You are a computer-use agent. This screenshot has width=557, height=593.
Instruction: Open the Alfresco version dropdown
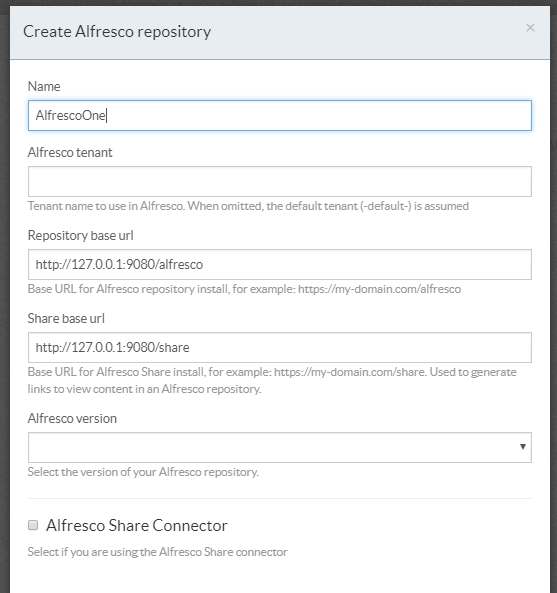pos(280,447)
